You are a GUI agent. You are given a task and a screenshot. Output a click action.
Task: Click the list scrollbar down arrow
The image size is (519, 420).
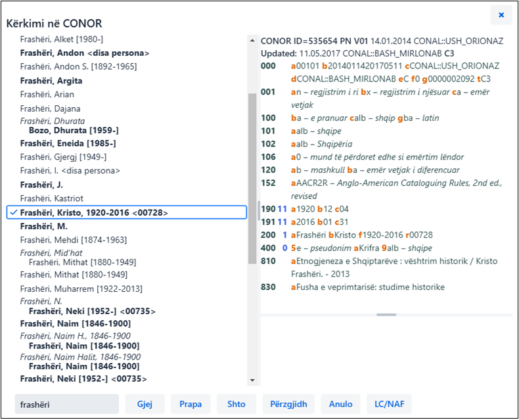coord(252,380)
